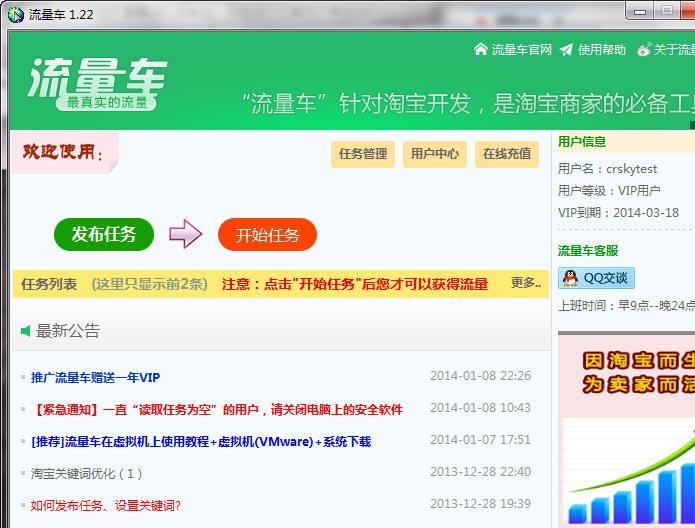Image resolution: width=695 pixels, height=528 pixels.
Task: Click the bar chart advertisement image
Action: [x=626, y=430]
